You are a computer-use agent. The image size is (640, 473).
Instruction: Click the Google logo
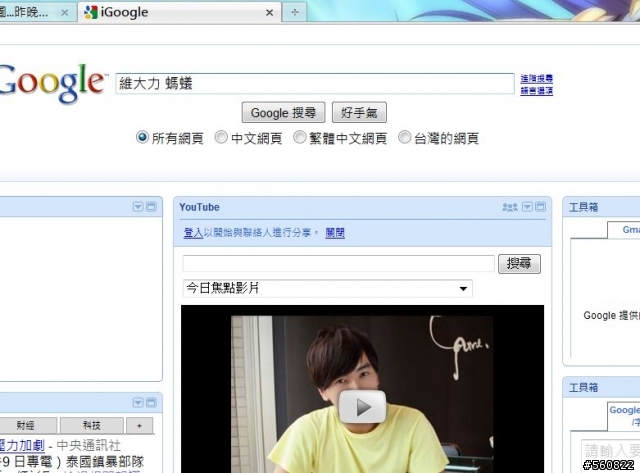tap(52, 83)
